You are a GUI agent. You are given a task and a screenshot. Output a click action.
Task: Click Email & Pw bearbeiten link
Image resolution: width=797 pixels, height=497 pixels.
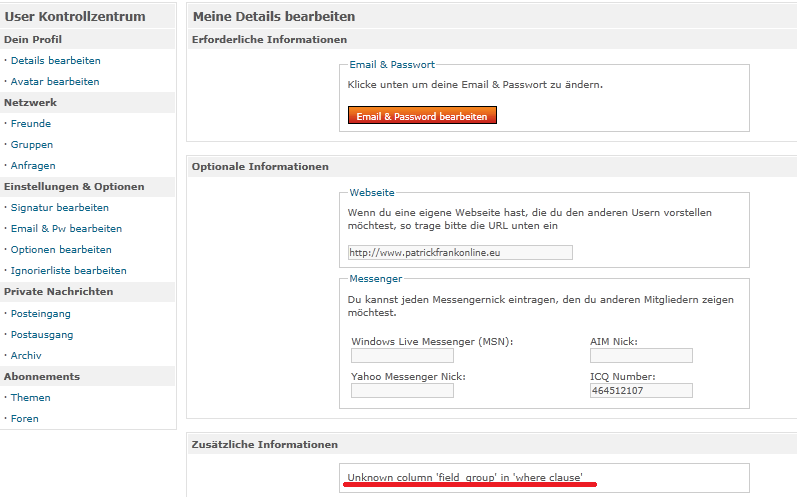(66, 229)
